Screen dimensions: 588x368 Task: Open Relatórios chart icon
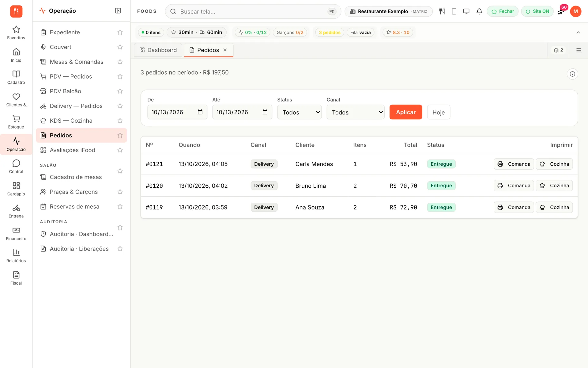(16, 256)
